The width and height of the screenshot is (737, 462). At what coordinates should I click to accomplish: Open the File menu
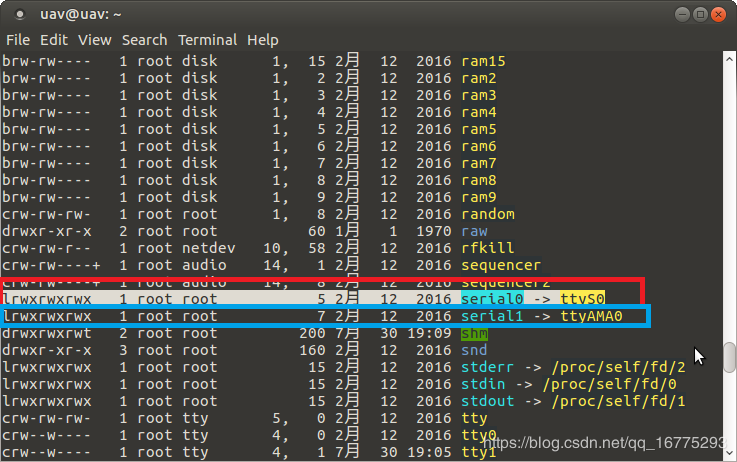18,40
